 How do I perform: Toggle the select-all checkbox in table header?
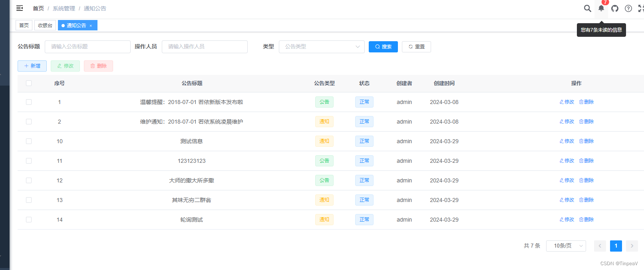[29, 83]
